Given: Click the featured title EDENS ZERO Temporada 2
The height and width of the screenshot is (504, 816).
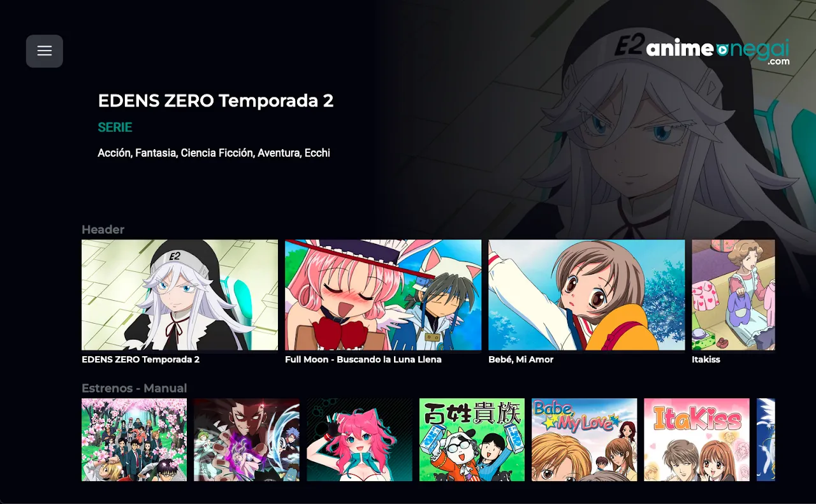Looking at the screenshot, I should pos(215,101).
